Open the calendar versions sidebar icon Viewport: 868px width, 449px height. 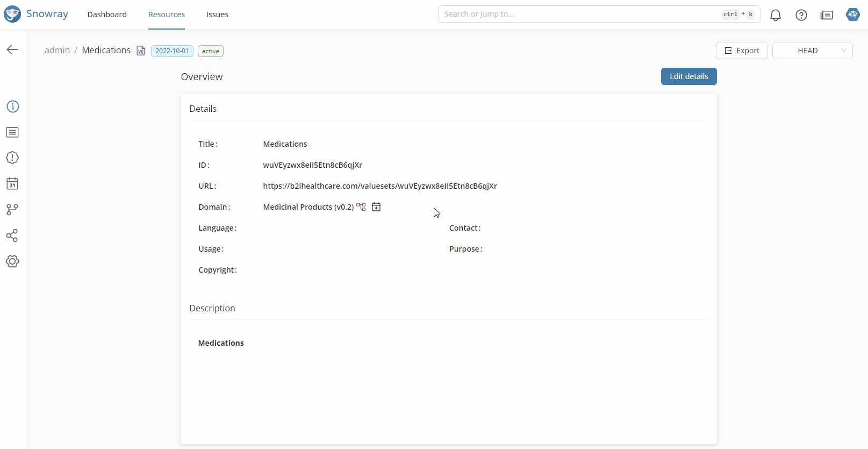click(x=12, y=184)
